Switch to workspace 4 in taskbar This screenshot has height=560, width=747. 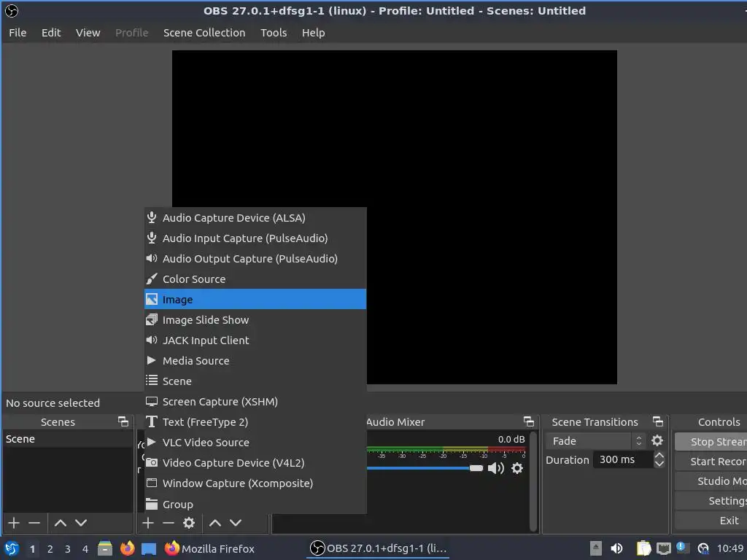click(85, 549)
